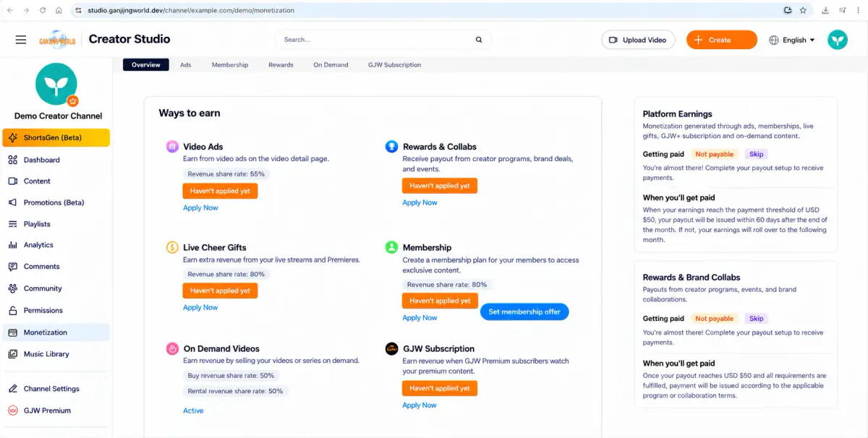Click Apply Now under Rewards & Collabs
The height and width of the screenshot is (438, 868).
[x=420, y=202]
